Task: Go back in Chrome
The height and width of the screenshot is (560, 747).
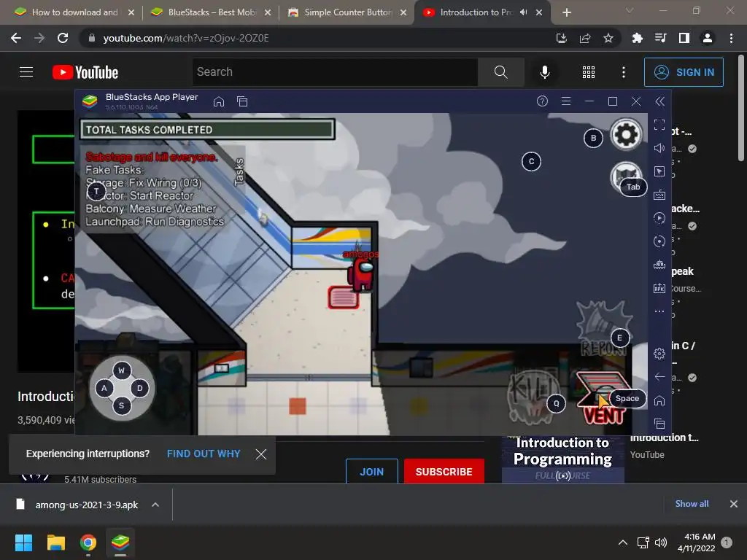Action: tap(16, 38)
